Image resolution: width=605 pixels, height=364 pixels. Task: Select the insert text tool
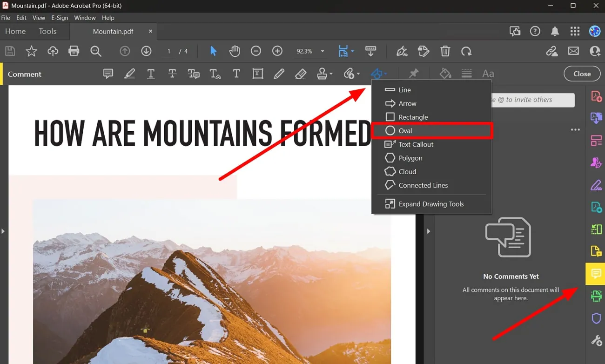tap(215, 74)
